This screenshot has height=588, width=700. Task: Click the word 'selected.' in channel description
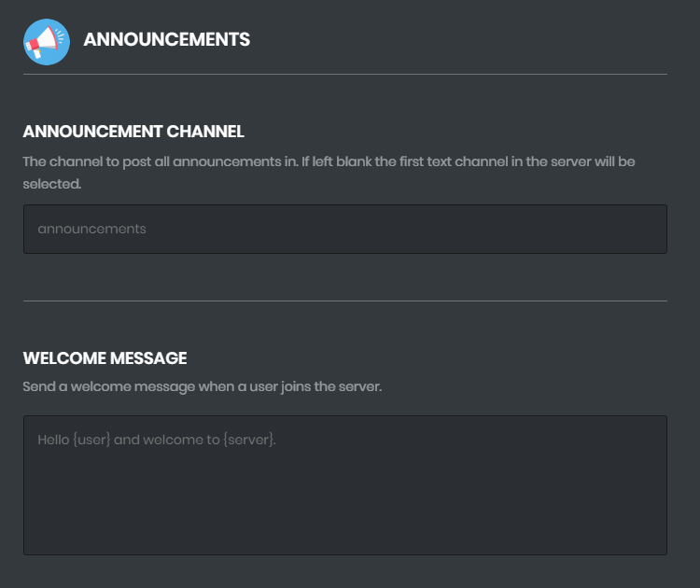[x=51, y=184]
